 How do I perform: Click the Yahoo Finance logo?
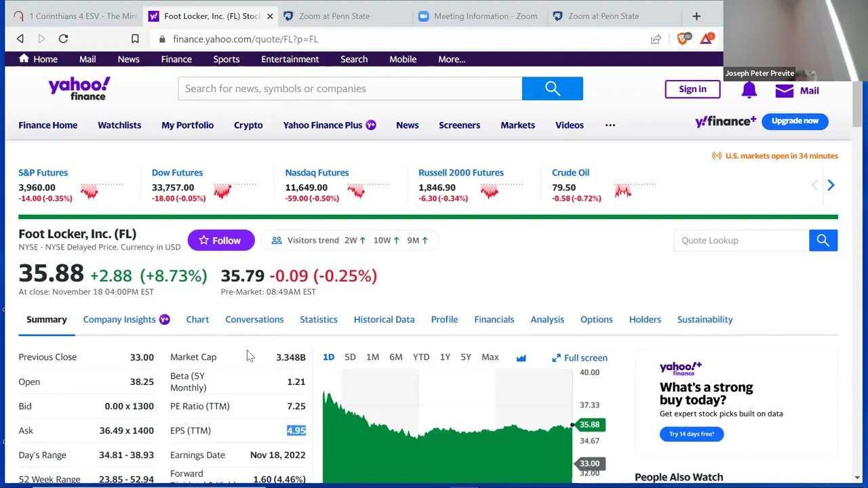click(79, 89)
